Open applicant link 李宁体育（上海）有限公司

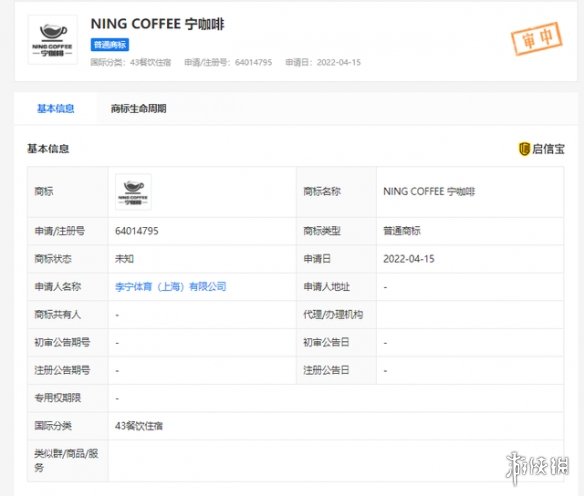171,287
